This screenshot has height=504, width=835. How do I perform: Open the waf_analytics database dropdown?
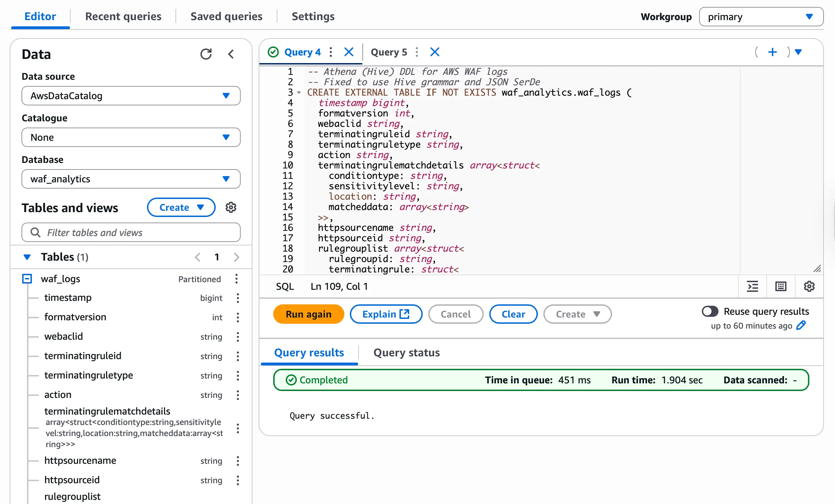tap(131, 179)
